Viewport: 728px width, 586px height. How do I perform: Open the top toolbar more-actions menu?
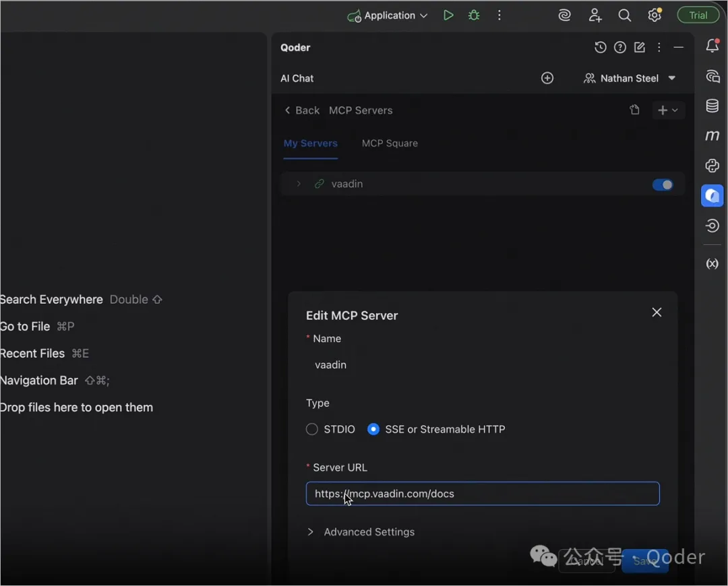click(499, 15)
